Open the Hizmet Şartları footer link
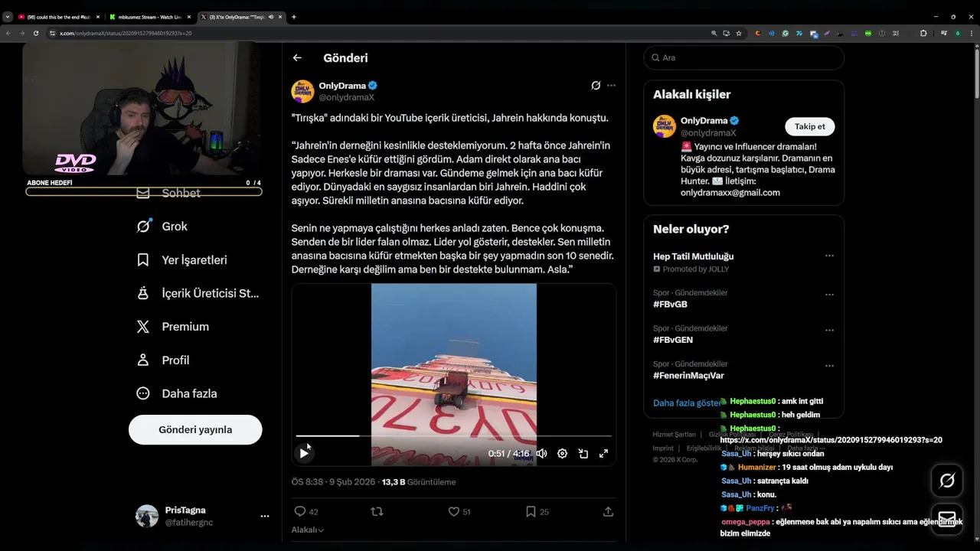This screenshot has height=551, width=980. pos(674,435)
